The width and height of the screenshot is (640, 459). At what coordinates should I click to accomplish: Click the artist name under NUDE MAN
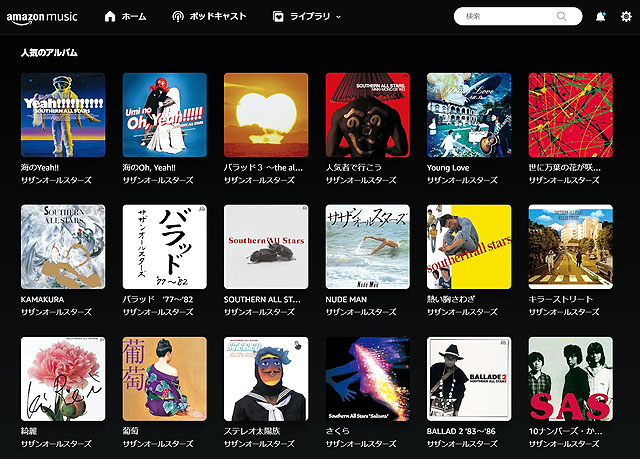coord(361,312)
